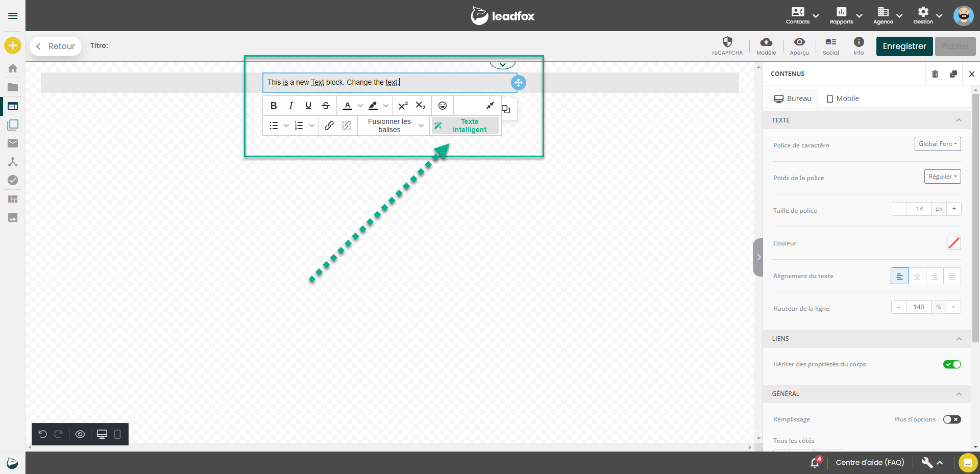Go back with the Retour button
The image size is (980, 474).
[x=56, y=46]
